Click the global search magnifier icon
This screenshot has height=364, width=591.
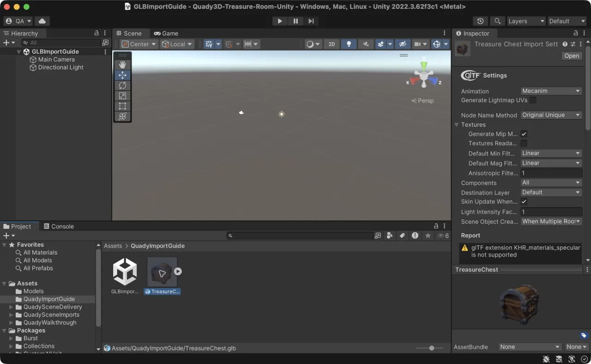(497, 21)
